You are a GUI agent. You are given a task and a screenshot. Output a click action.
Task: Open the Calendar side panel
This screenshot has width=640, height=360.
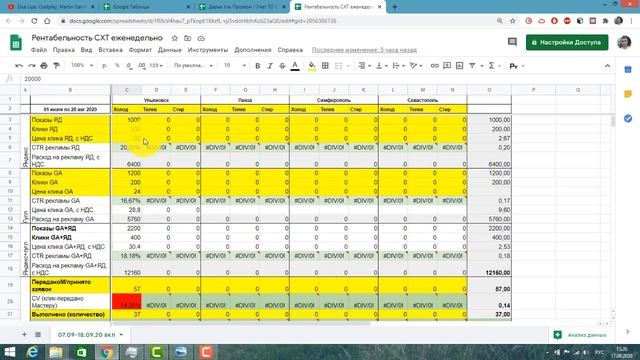[628, 70]
